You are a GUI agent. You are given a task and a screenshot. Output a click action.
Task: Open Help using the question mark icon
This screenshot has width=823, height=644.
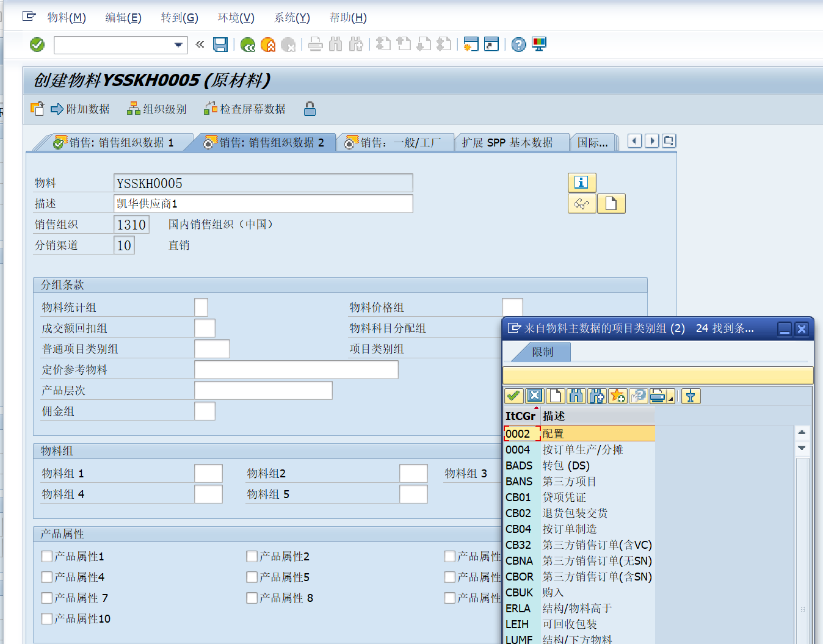pyautogui.click(x=518, y=44)
